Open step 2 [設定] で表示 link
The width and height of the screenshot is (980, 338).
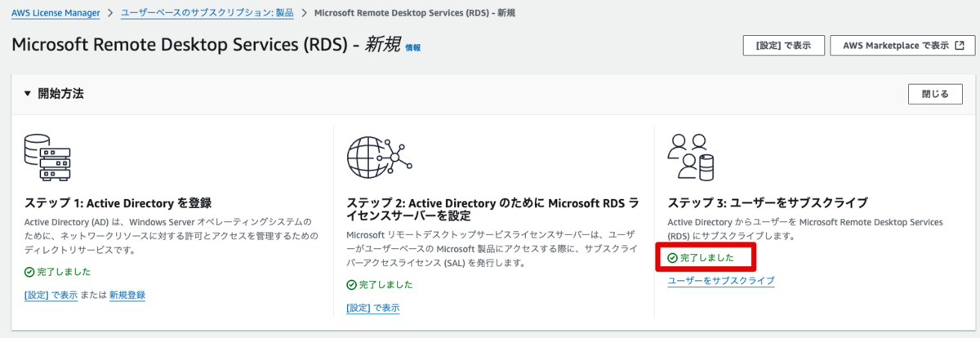click(x=373, y=308)
